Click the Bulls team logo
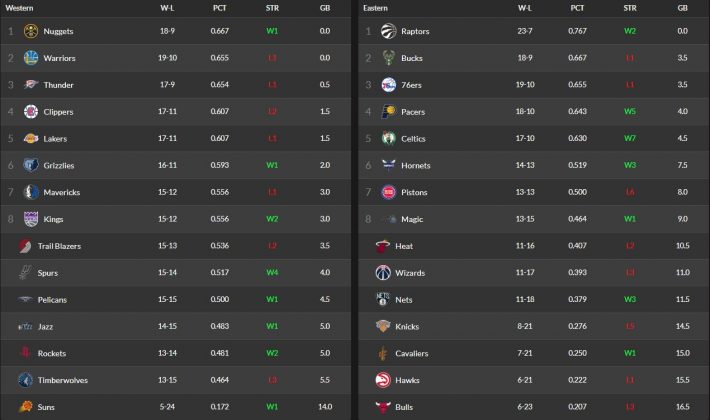Viewport: 710px width, 420px height. coord(384,407)
